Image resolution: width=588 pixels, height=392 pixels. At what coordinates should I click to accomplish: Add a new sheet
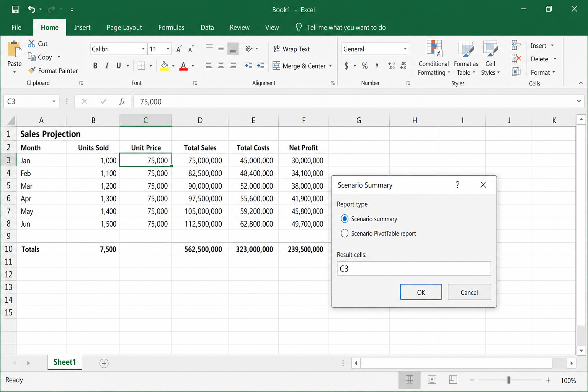(104, 363)
